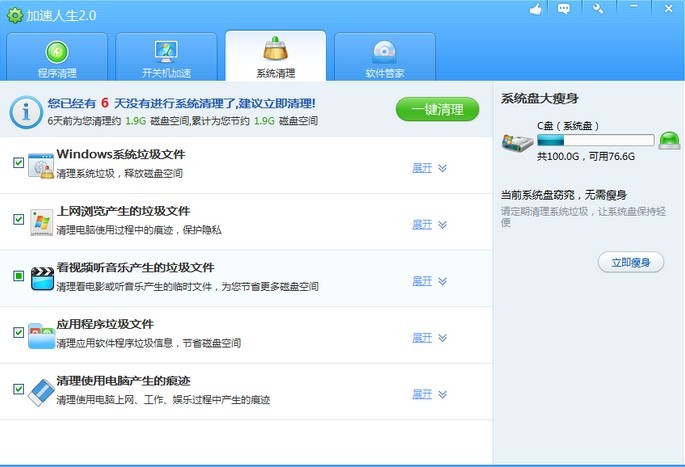The width and height of the screenshot is (685, 467).
Task: Close the 加速人生 window
Action: pyautogui.click(x=668, y=8)
